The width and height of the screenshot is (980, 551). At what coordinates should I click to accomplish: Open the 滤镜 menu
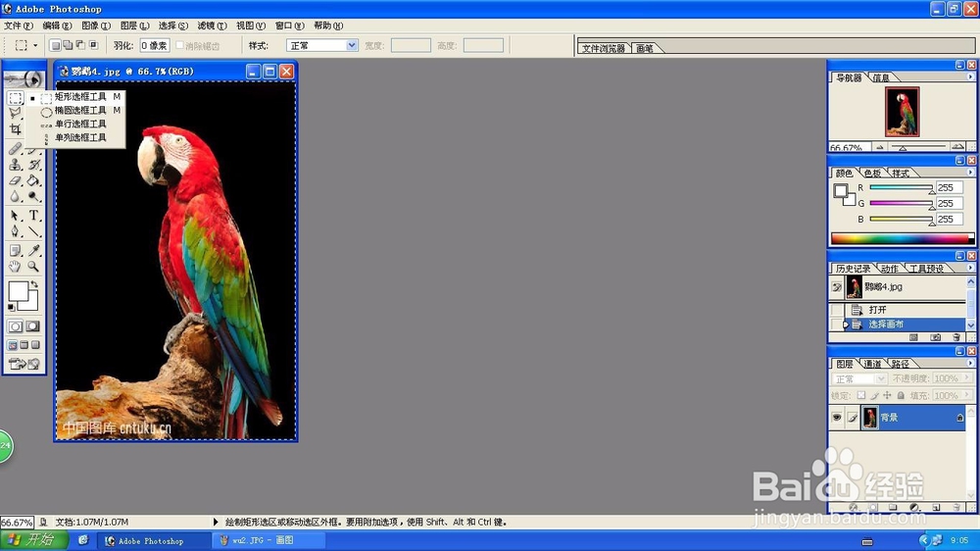tap(212, 25)
